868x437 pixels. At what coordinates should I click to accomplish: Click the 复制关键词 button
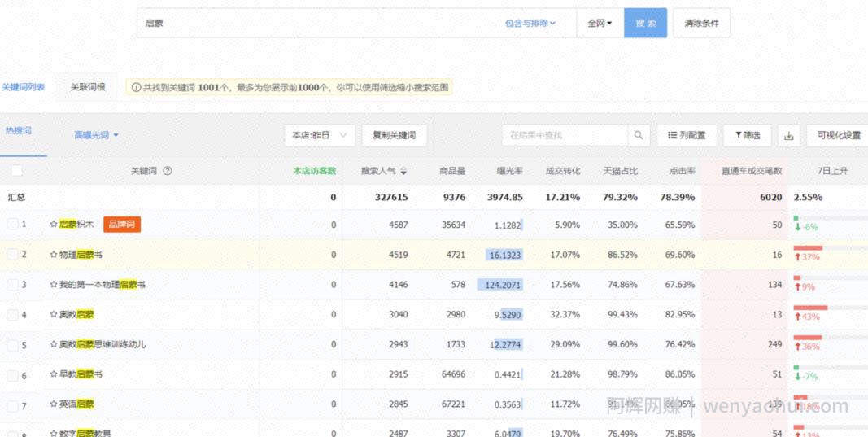coord(395,135)
